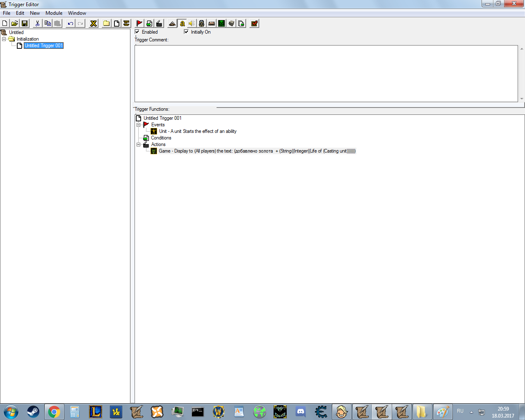This screenshot has height=420, width=525.
Task: Open Steam from the taskbar
Action: click(x=33, y=411)
